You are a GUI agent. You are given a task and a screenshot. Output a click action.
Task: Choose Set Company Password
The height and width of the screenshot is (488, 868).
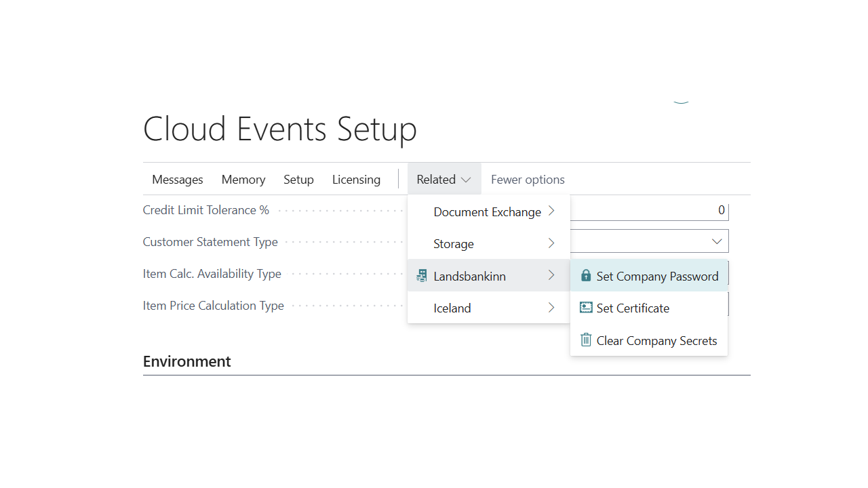pos(649,276)
